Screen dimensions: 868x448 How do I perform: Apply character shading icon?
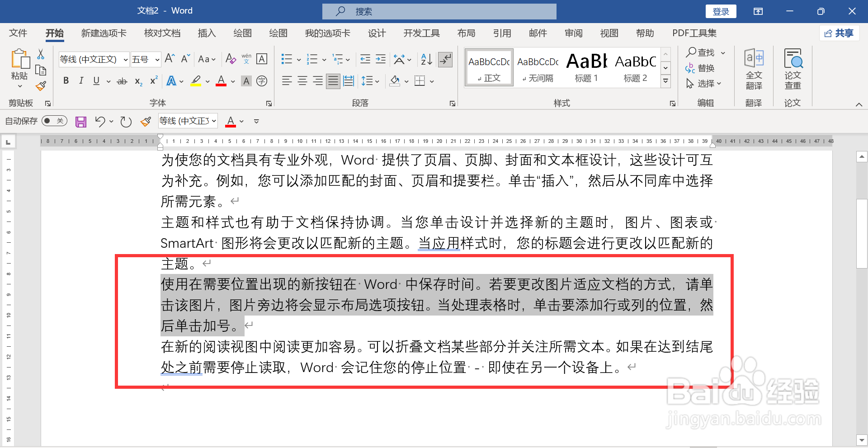pyautogui.click(x=246, y=81)
